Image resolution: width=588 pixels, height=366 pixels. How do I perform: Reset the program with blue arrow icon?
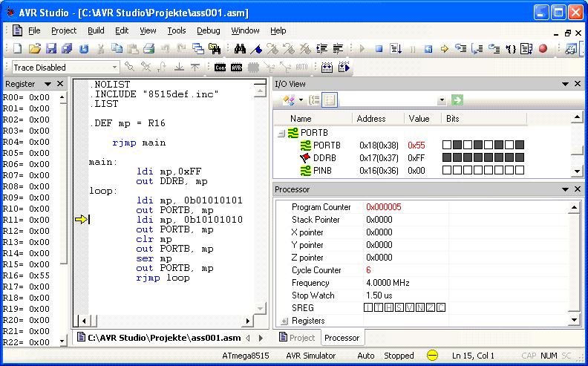point(428,48)
